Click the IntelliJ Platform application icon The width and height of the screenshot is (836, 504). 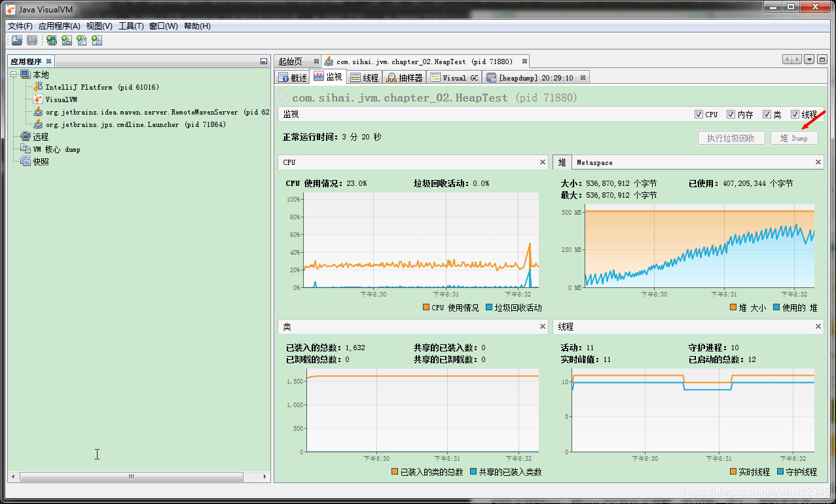[38, 87]
